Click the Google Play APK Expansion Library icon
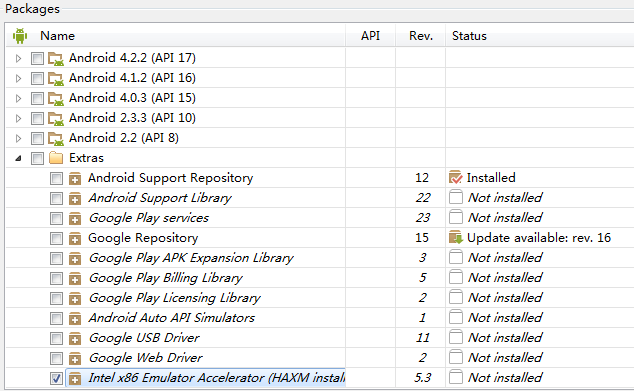634x391 pixels. [x=75, y=258]
